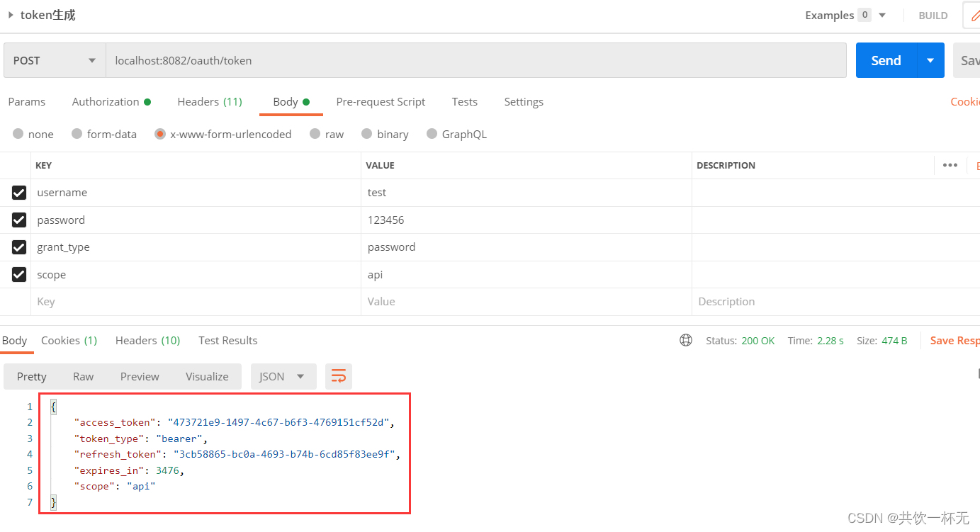Select the none body type radio
Screen dimensions: 980x532
(18, 134)
